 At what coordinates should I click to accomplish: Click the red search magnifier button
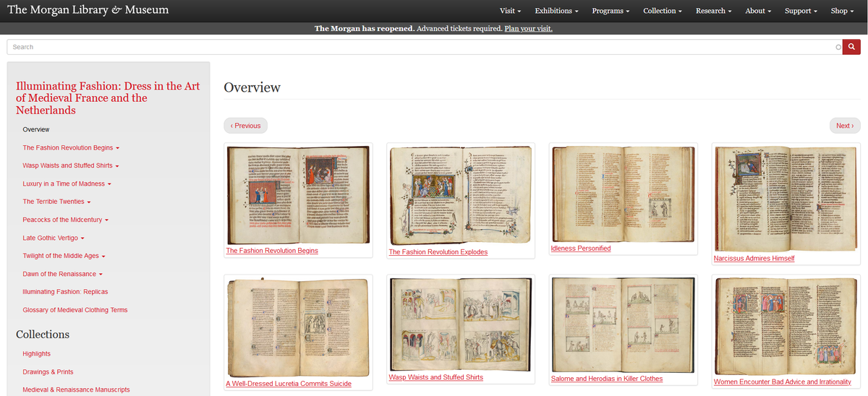point(851,47)
